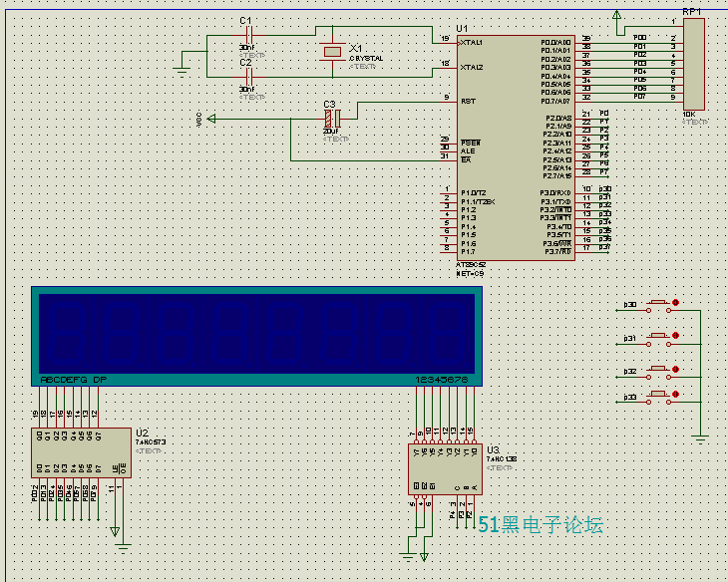The image size is (728, 582).
Task: Click the p32 push button switch
Action: point(658,374)
